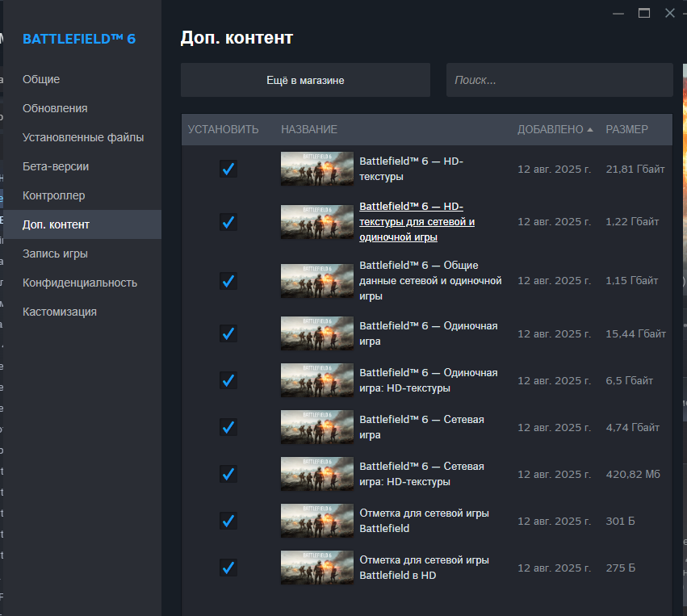This screenshot has height=616, width=687.
Task: Click thumbnail of the 420,82 Мб DLC row
Action: (x=317, y=474)
